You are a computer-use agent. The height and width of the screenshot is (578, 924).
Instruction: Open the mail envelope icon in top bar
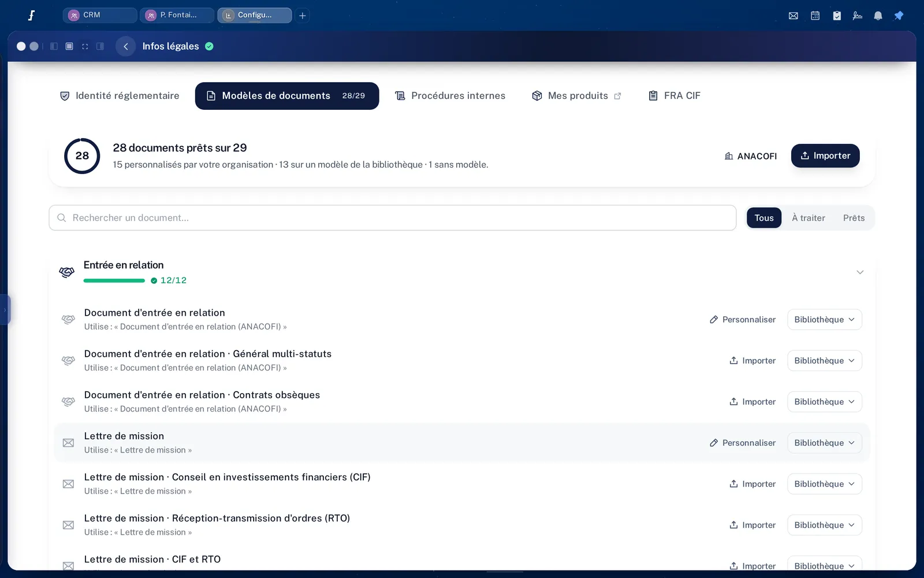point(793,16)
